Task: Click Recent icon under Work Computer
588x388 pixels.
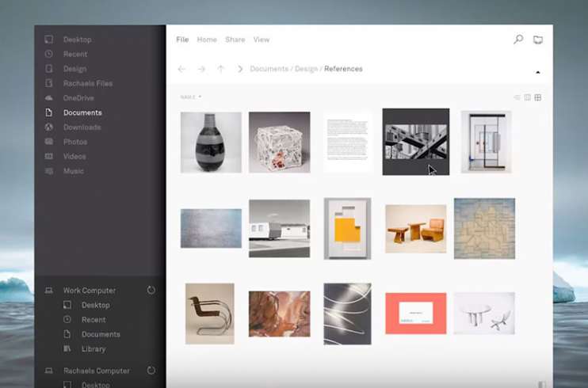Action: click(67, 319)
